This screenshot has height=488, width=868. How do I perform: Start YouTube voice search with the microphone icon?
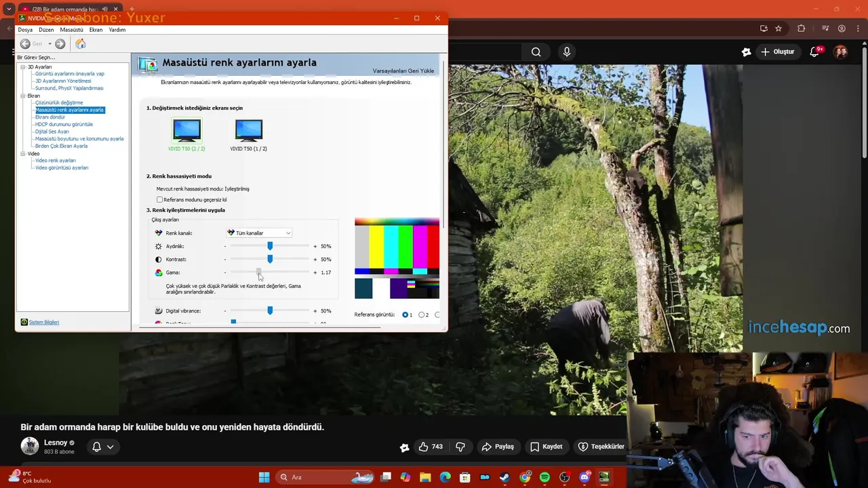(x=567, y=52)
